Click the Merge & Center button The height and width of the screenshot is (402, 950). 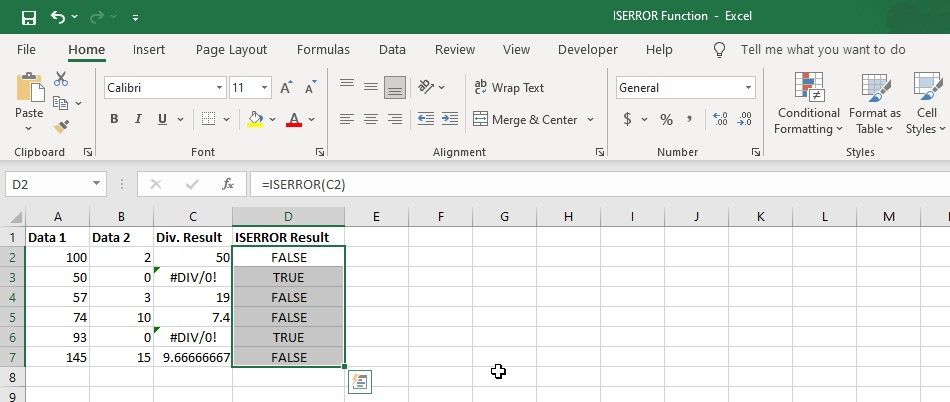[x=525, y=119]
